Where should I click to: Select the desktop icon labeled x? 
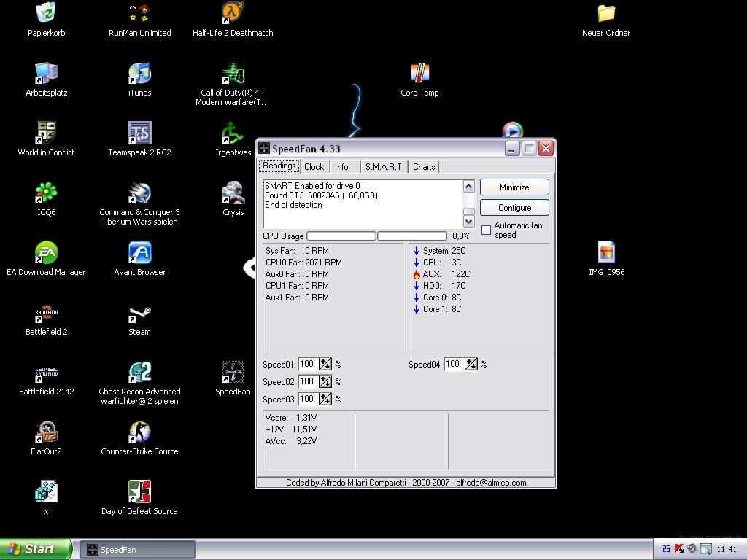pyautogui.click(x=46, y=492)
